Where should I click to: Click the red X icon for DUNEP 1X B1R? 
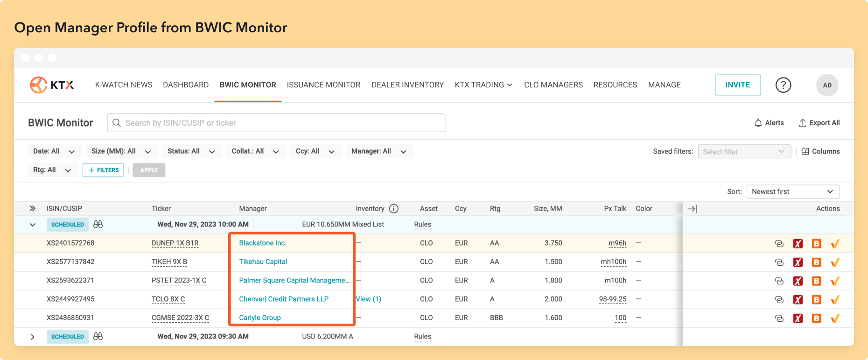click(798, 244)
